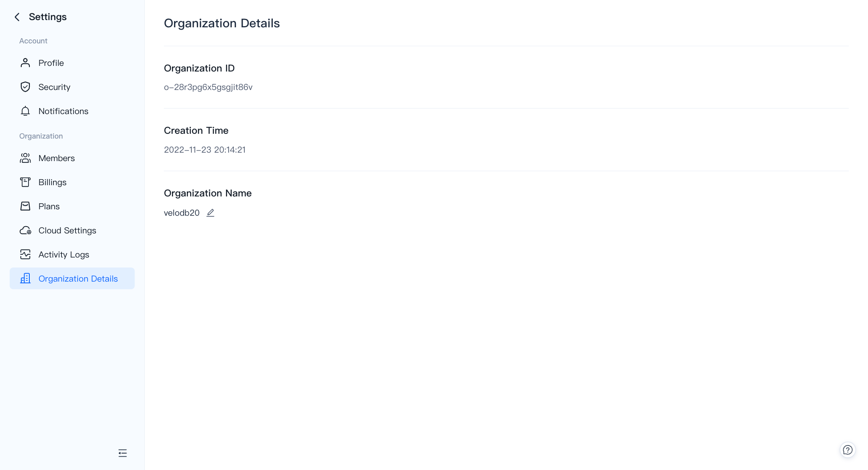
Task: Collapse the sidebar using the bottom icon
Action: click(x=123, y=453)
